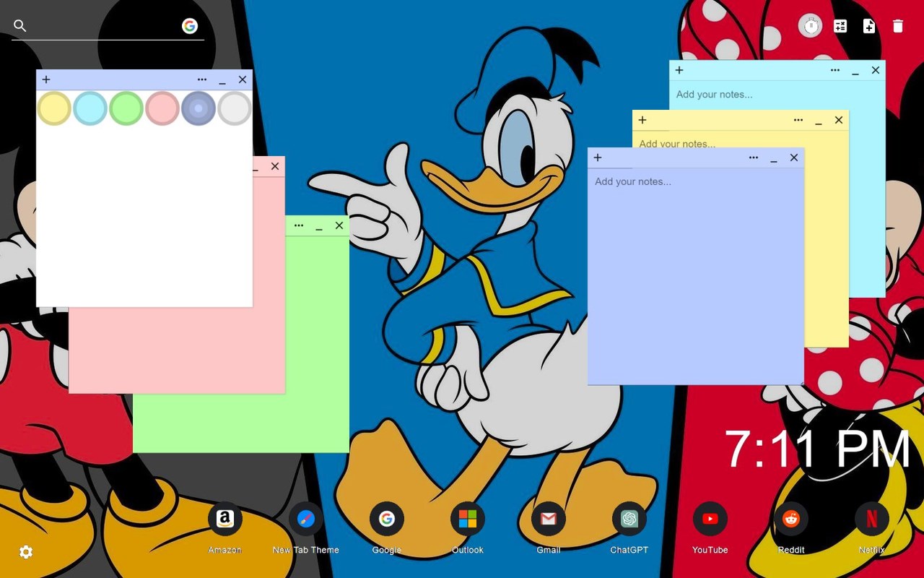This screenshot has width=924, height=578.
Task: Delete all notes with the trash icon
Action: [x=898, y=26]
